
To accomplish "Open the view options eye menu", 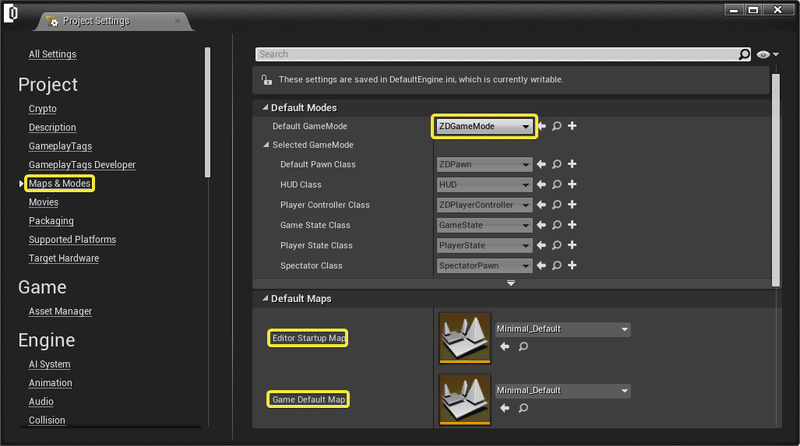I will [x=767, y=55].
